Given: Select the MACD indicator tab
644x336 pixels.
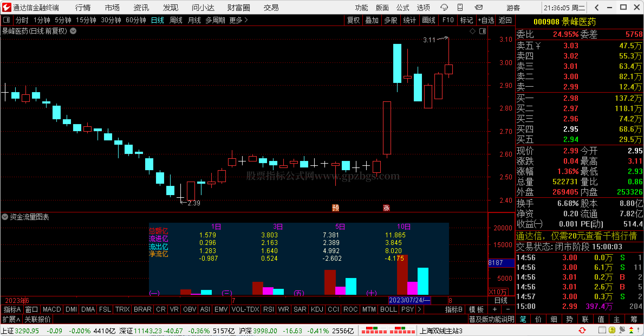Looking at the screenshot, I should coord(52,309).
